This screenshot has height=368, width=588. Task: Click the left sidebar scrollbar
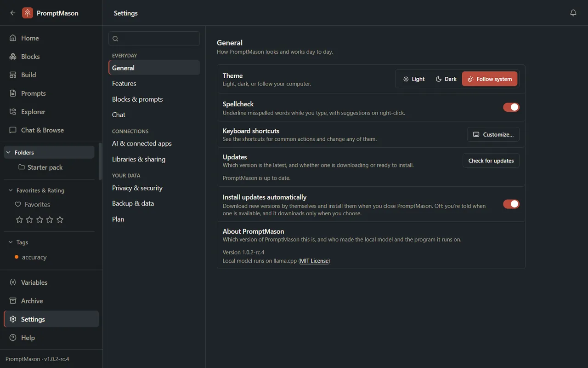tap(100, 161)
